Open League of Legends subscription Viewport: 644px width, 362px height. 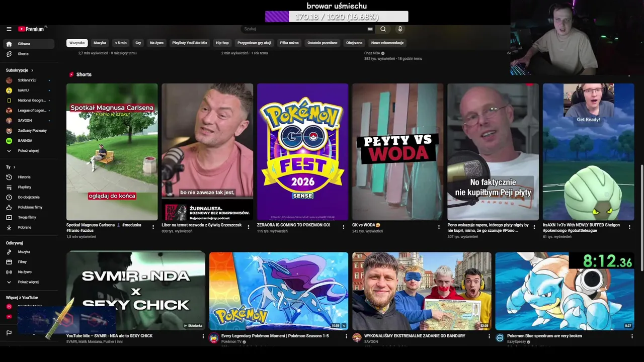point(30,111)
